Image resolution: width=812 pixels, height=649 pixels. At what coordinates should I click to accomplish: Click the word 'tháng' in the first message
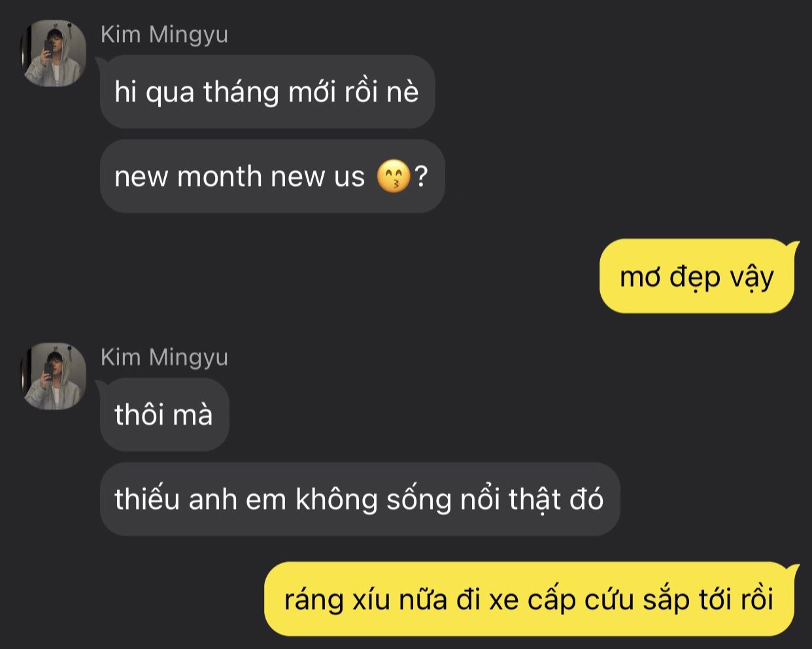(x=241, y=92)
